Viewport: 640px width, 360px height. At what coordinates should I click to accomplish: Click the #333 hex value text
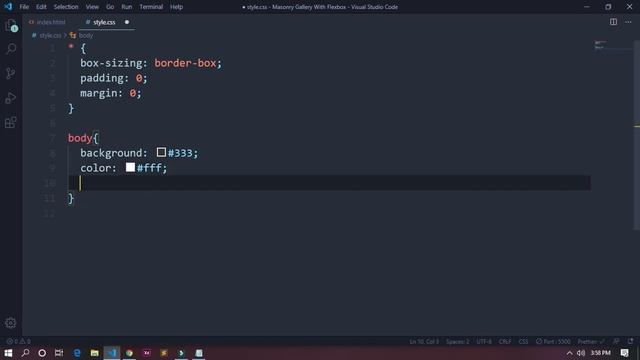(180, 153)
